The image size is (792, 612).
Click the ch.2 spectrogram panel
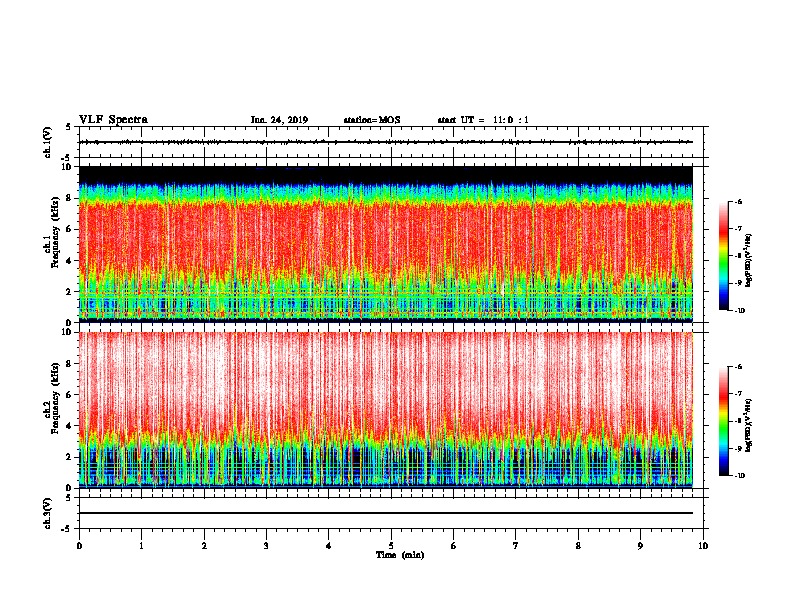click(x=386, y=410)
